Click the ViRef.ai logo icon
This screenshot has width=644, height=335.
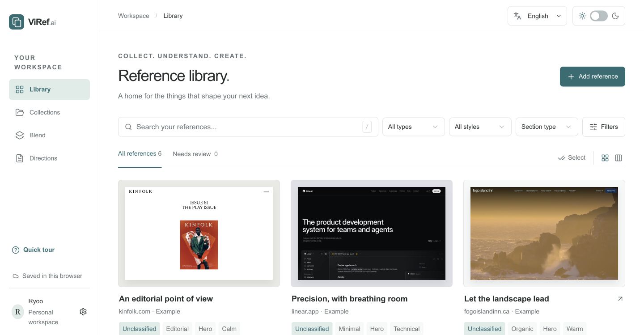pyautogui.click(x=17, y=22)
